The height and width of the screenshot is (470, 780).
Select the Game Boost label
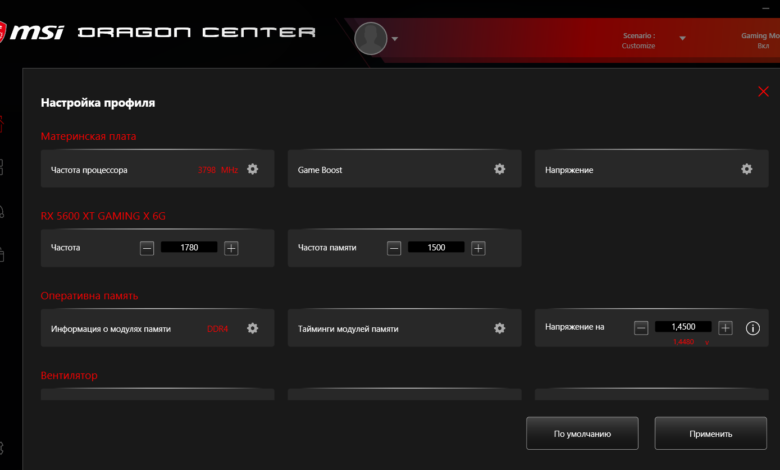(x=320, y=170)
